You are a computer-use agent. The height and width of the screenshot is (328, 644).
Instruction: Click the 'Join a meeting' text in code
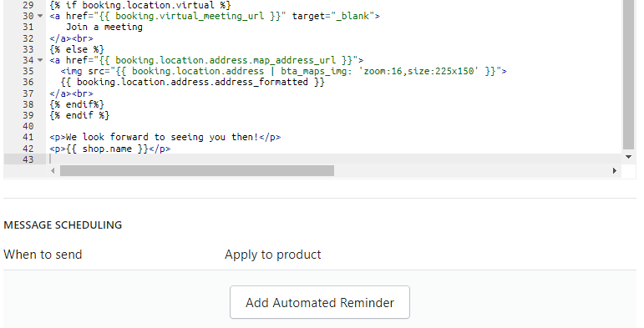point(104,27)
